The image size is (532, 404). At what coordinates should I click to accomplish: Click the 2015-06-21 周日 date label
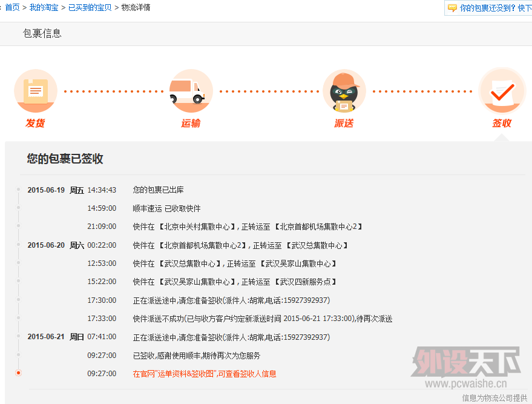tap(56, 337)
